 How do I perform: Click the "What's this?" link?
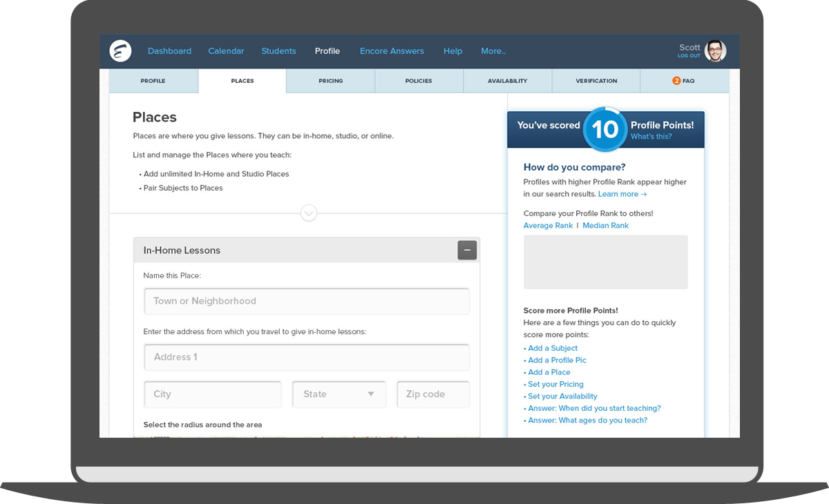click(x=651, y=136)
